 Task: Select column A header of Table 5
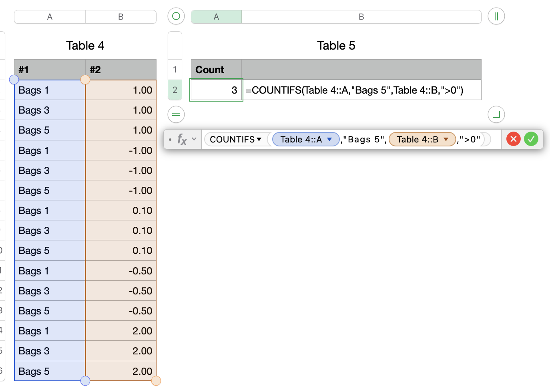click(x=216, y=16)
